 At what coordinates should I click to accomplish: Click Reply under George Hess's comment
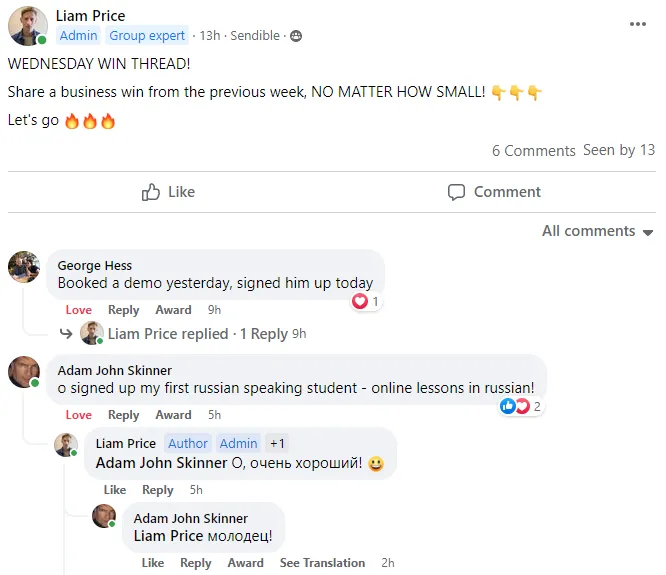point(124,310)
